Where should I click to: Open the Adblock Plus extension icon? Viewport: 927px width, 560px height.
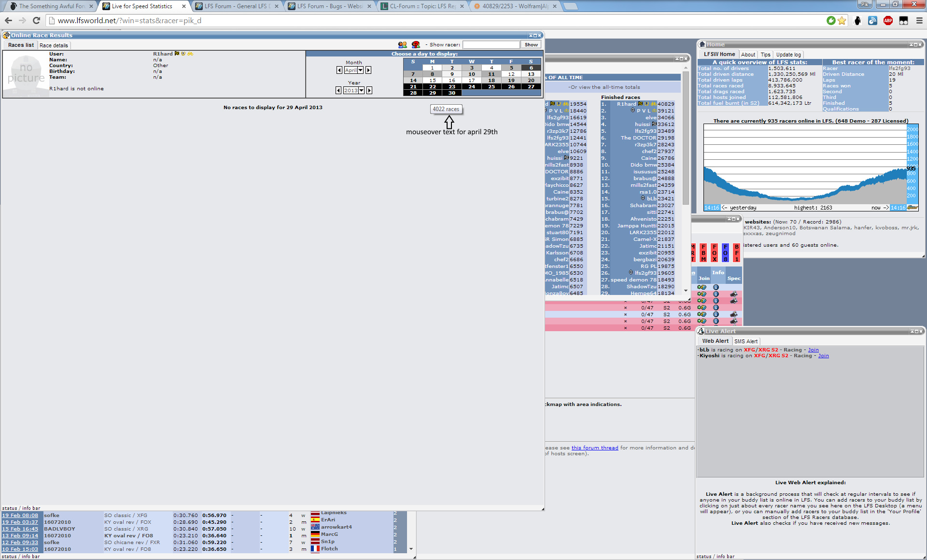[x=888, y=20]
